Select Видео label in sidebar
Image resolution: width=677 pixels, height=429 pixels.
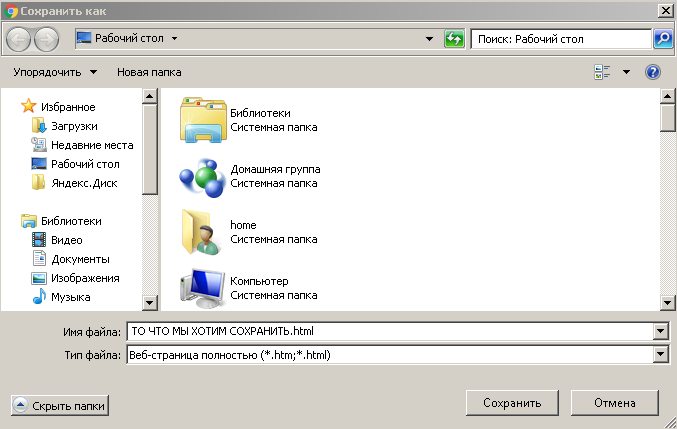pos(66,240)
